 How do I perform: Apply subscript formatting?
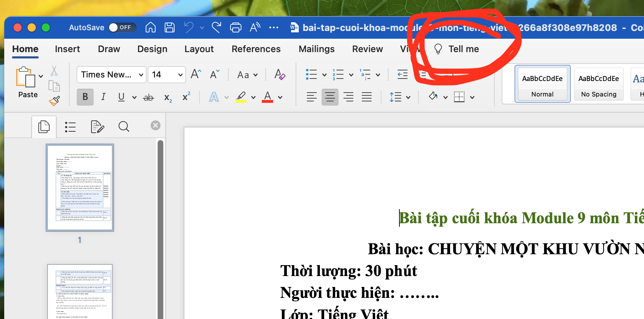coord(168,98)
